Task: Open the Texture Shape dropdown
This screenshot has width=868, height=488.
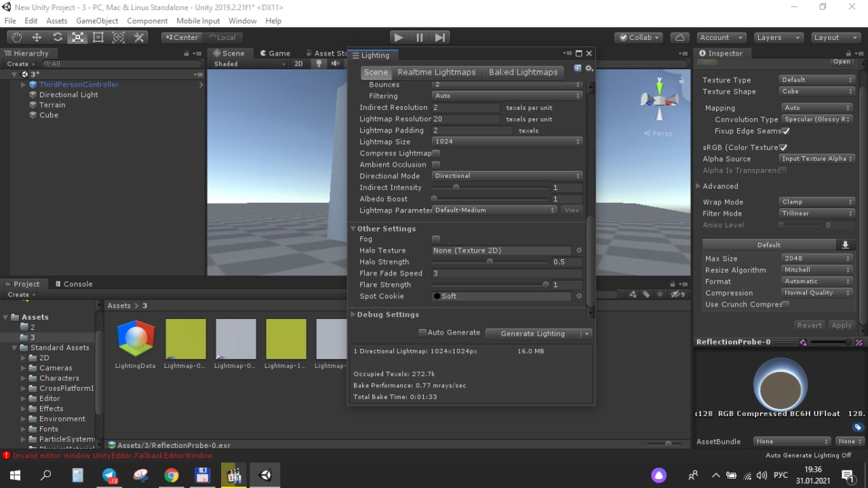Action: pyautogui.click(x=816, y=92)
